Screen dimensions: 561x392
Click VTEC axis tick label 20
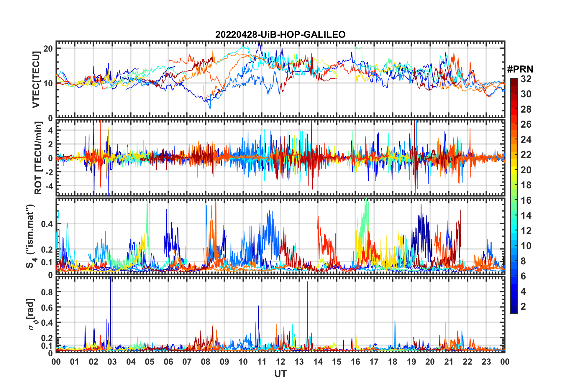[x=48, y=49]
